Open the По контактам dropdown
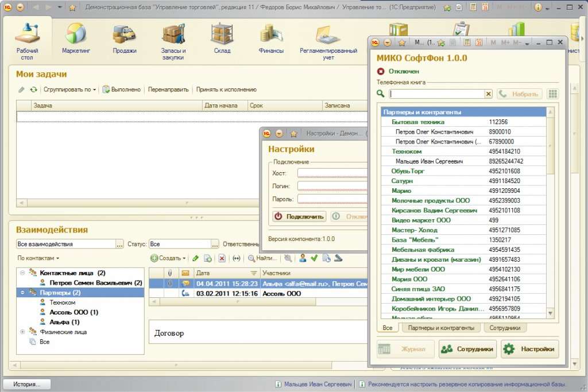The width and height of the screenshot is (588, 392). click(x=38, y=258)
